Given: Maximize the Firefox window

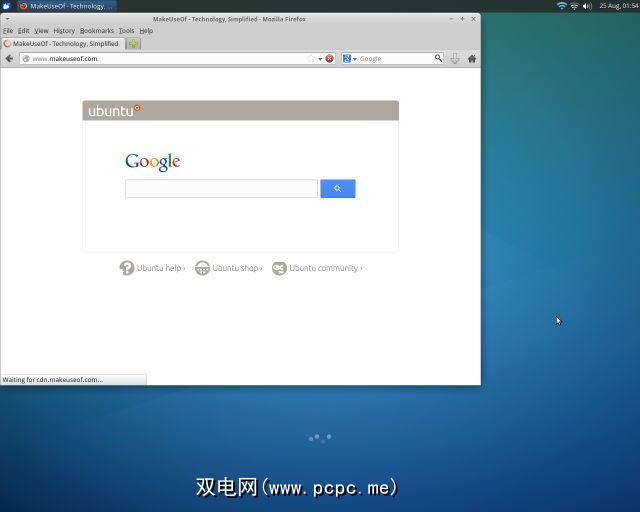Looking at the screenshot, I should coord(462,19).
